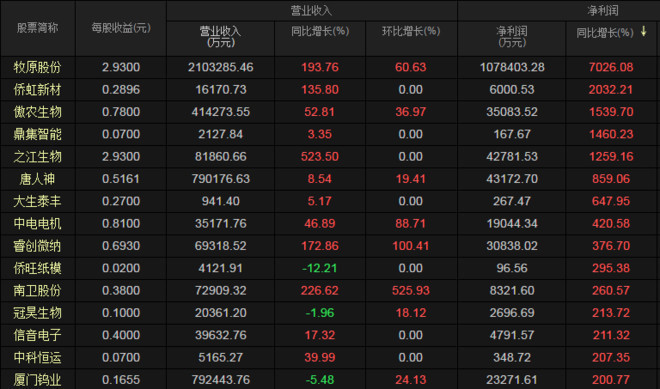Select quarter-on-quarter value 60.63
The image size is (660, 389).
[x=411, y=67]
